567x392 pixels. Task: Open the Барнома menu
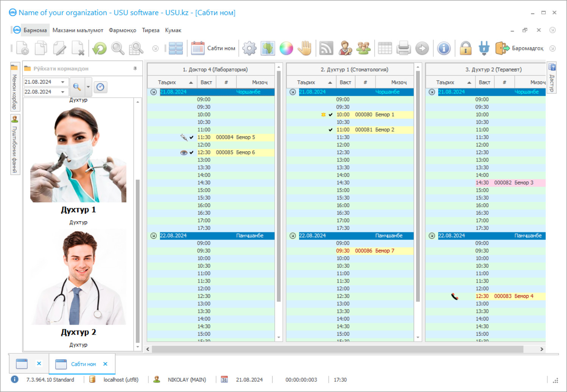click(x=35, y=30)
